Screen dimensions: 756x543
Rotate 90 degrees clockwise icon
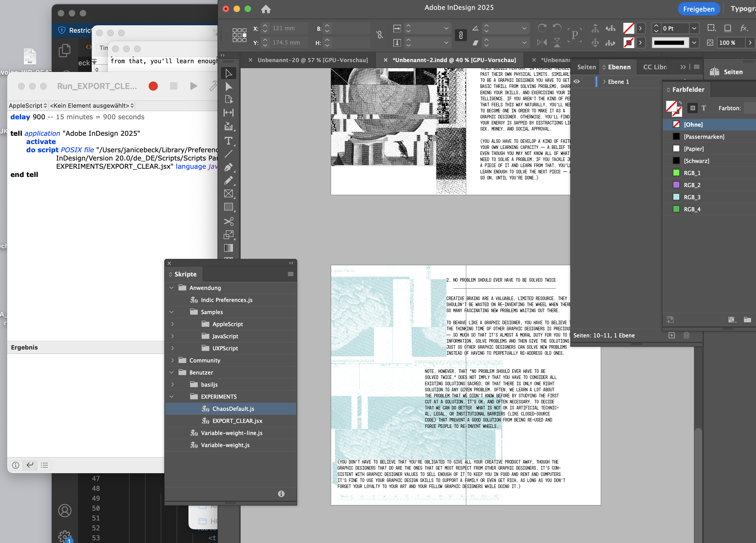[x=542, y=28]
